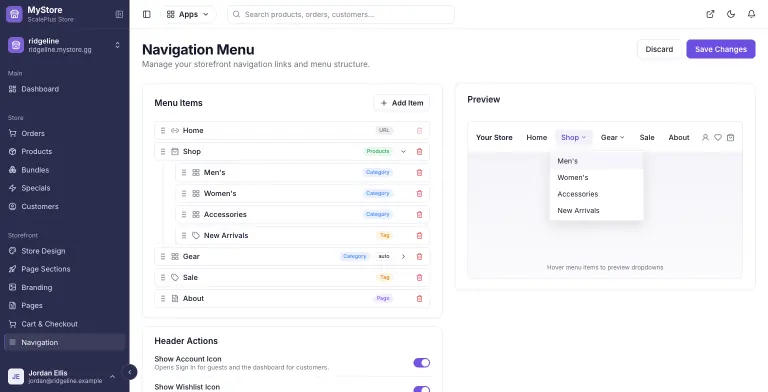The height and width of the screenshot is (392, 768).
Task: Click the cart icon in preview header
Action: [730, 138]
